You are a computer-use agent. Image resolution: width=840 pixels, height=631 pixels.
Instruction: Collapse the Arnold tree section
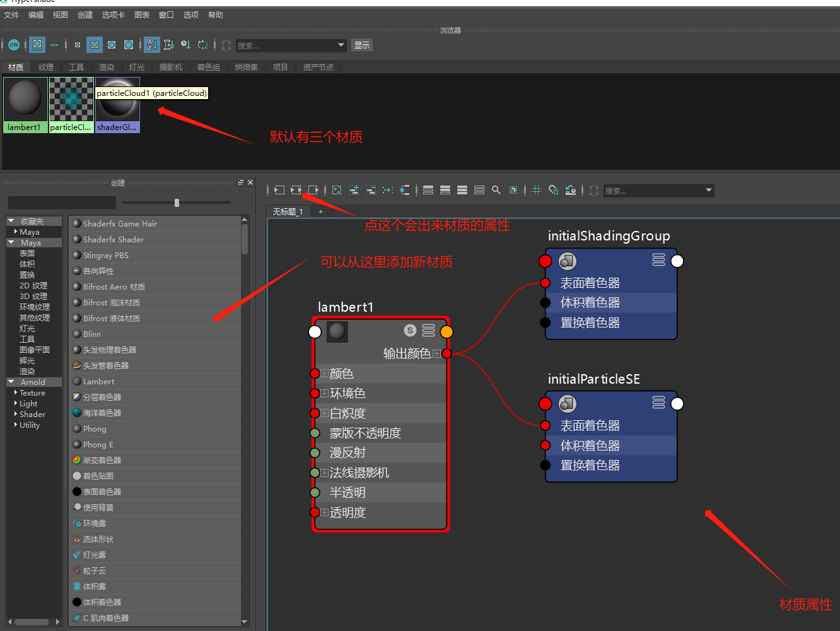point(11,382)
